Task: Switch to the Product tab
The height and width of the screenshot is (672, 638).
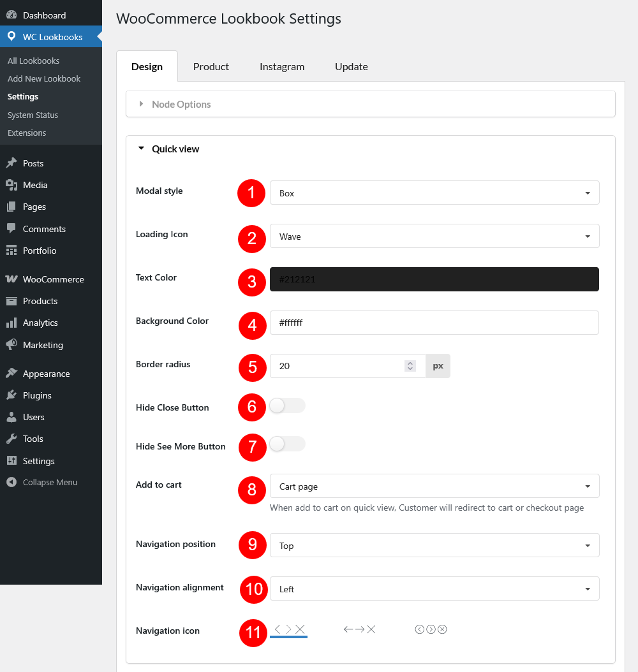Action: click(x=211, y=66)
